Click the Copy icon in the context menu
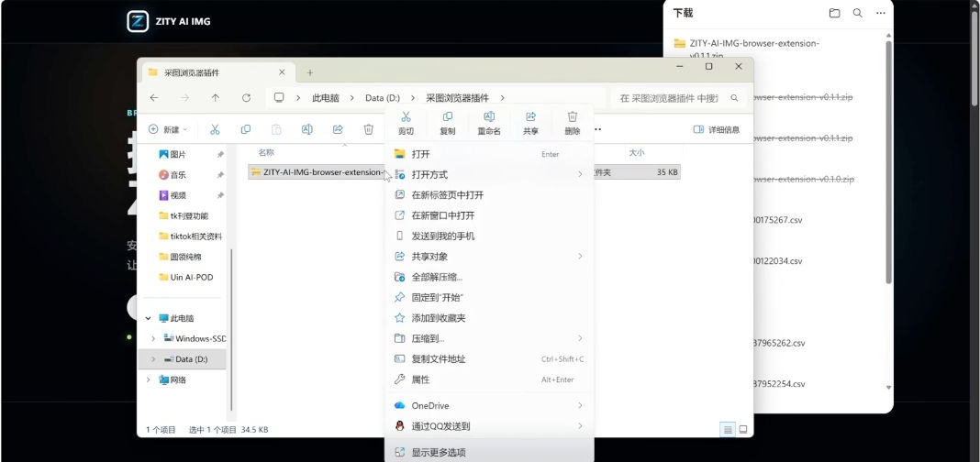The height and width of the screenshot is (462, 980). click(448, 116)
